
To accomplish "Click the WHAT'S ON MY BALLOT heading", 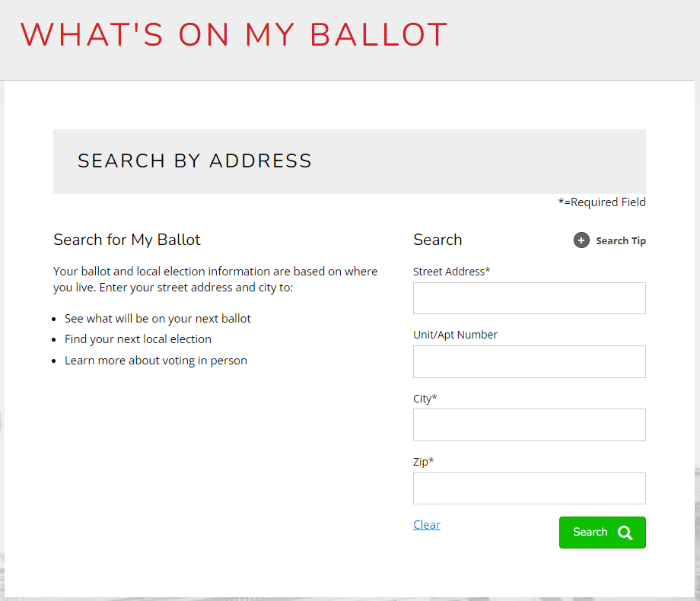I will (x=234, y=34).
